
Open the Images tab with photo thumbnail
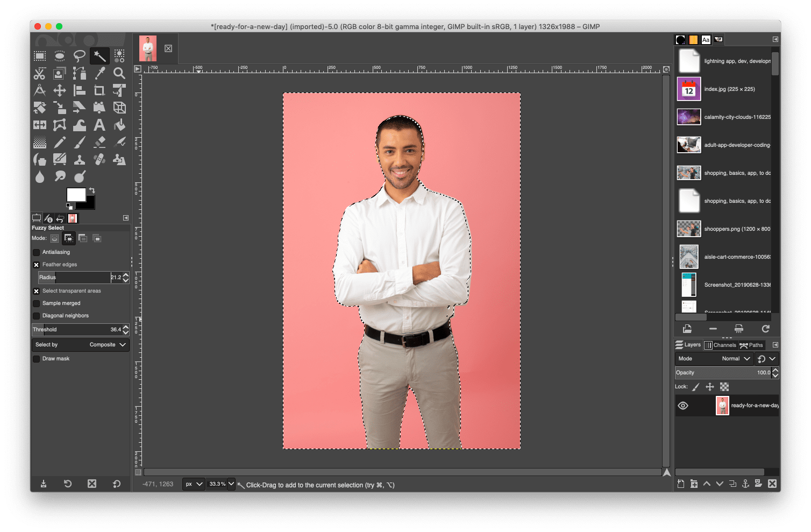click(x=73, y=218)
